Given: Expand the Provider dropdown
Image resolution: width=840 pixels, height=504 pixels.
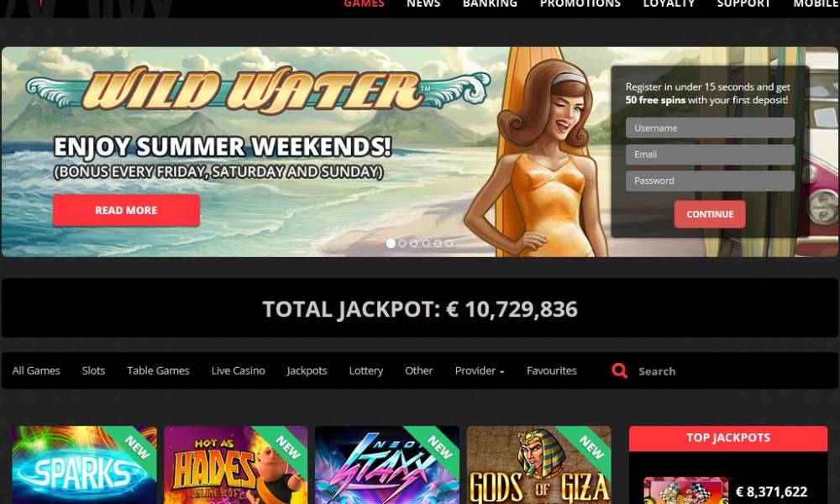Looking at the screenshot, I should tap(480, 370).
